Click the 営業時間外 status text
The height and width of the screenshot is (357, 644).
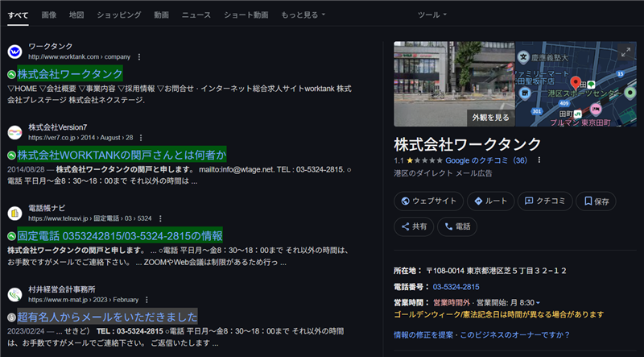click(452, 303)
